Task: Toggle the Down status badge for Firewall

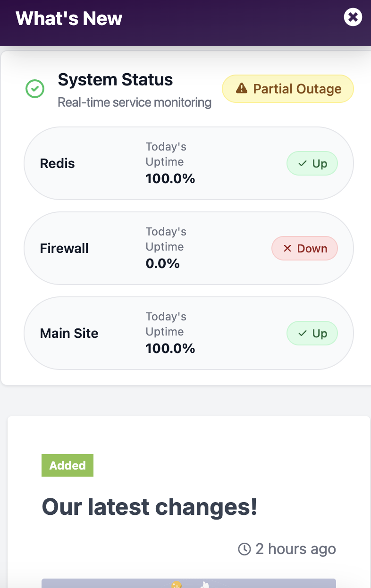Action: pos(304,248)
